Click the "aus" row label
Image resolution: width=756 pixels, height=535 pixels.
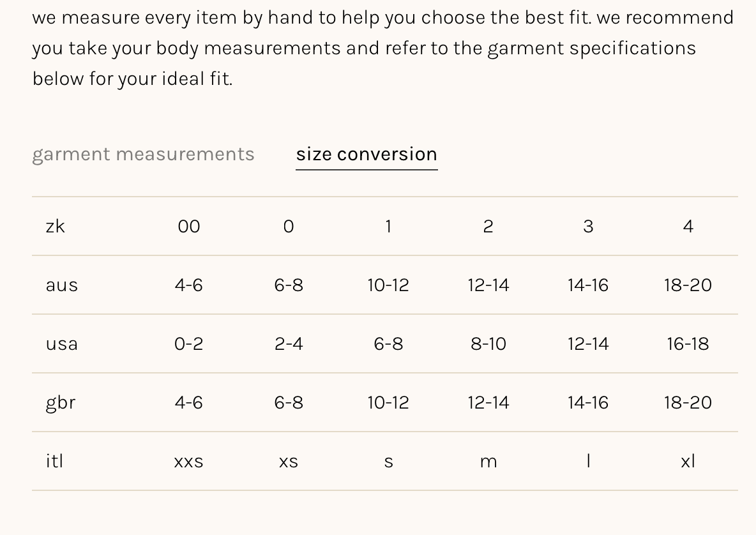coord(62,285)
